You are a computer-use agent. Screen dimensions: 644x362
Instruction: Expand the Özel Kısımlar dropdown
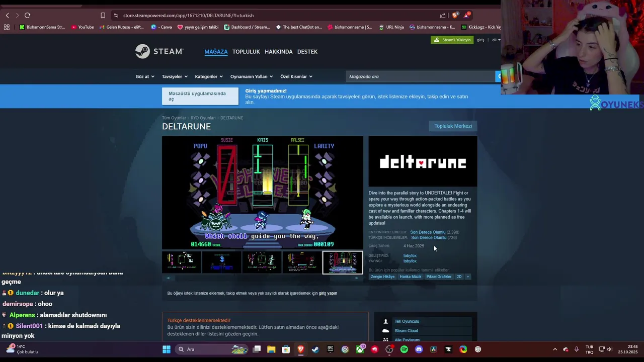point(296,76)
